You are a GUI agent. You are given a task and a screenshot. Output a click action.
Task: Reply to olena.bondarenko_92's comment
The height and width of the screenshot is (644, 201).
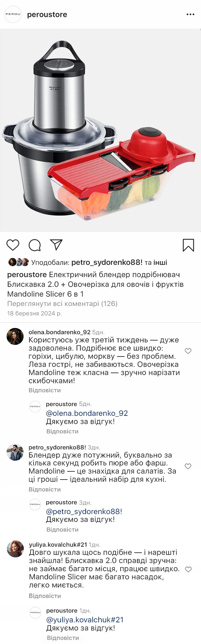click(45, 390)
